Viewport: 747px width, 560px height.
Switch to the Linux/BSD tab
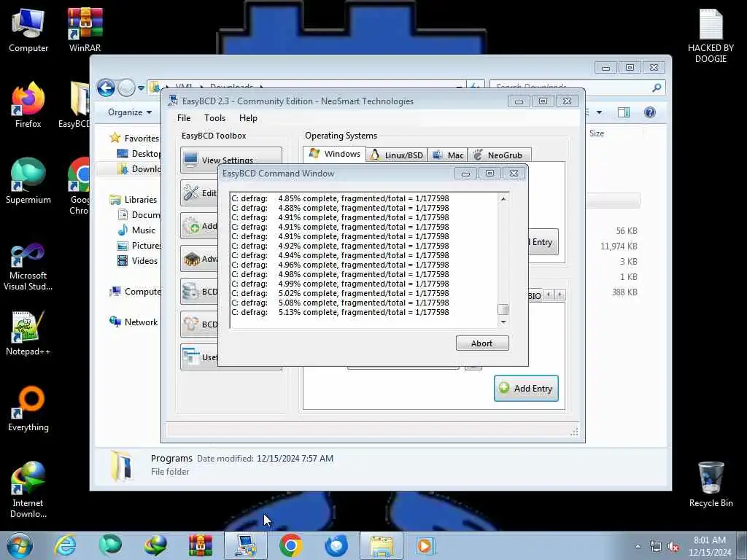tap(397, 155)
